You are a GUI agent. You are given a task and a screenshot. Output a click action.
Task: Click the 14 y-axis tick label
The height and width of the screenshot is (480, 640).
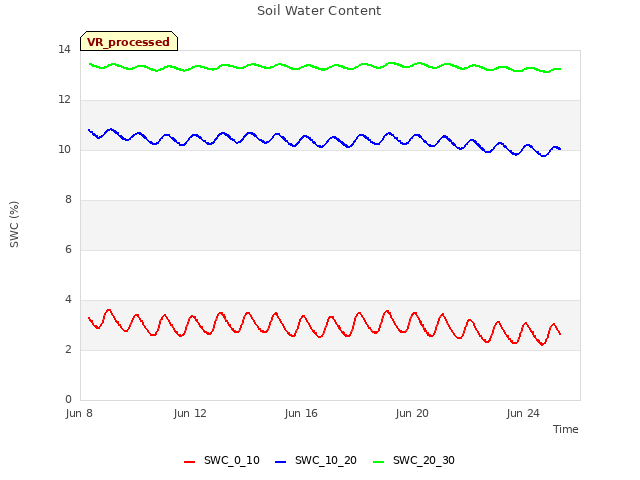tap(64, 50)
